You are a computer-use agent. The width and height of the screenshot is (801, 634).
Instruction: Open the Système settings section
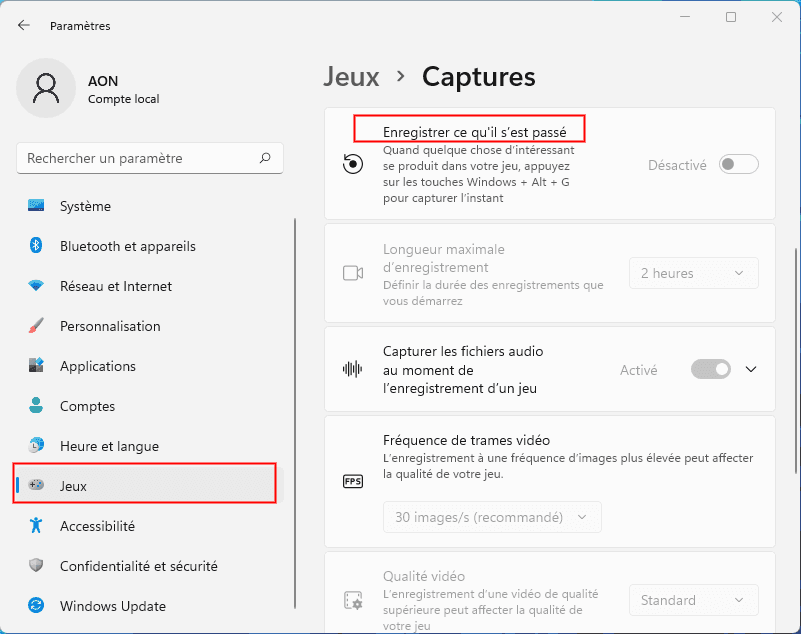pos(85,206)
